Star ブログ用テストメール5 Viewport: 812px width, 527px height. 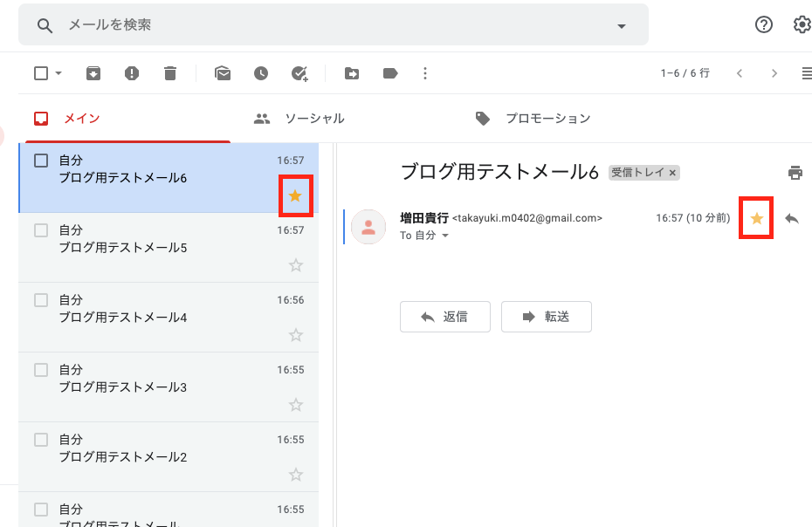tap(296, 265)
